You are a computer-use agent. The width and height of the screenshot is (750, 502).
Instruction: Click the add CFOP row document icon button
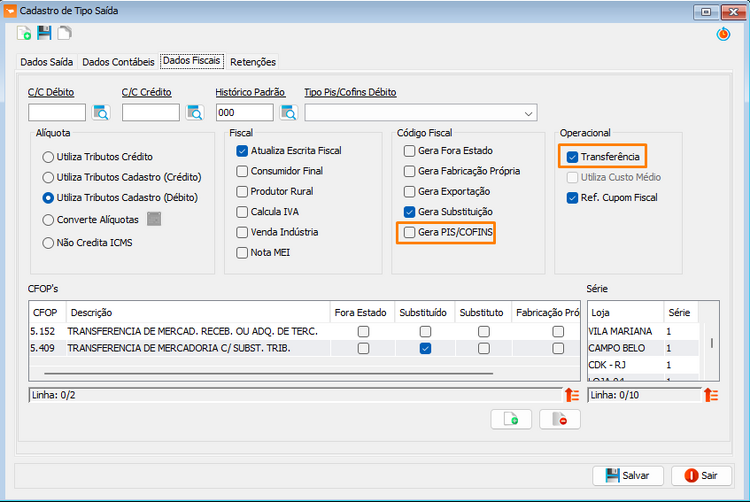pos(511,419)
